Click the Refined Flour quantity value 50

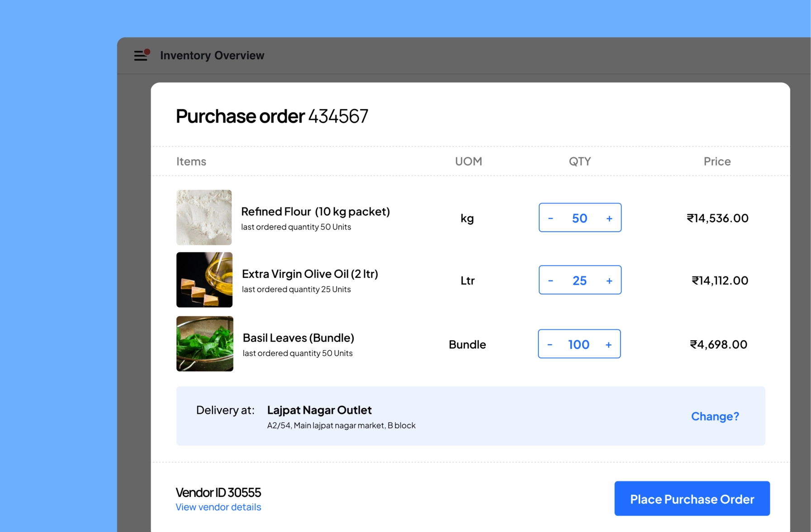(x=579, y=218)
